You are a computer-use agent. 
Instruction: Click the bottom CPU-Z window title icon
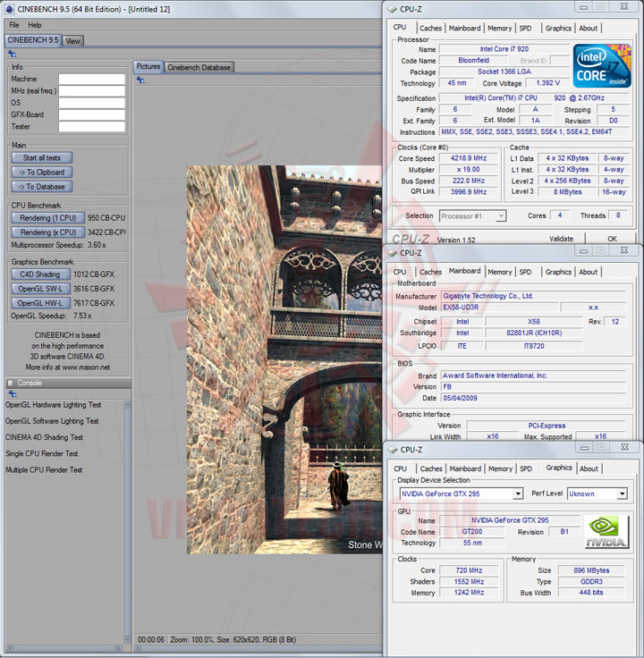pyautogui.click(x=392, y=450)
